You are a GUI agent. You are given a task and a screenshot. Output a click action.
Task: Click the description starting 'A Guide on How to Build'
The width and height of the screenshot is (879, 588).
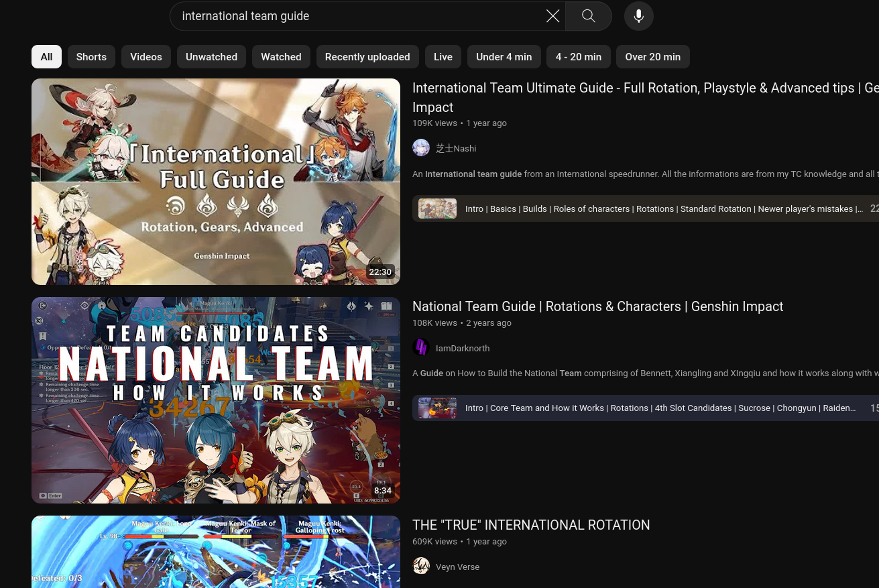(646, 373)
